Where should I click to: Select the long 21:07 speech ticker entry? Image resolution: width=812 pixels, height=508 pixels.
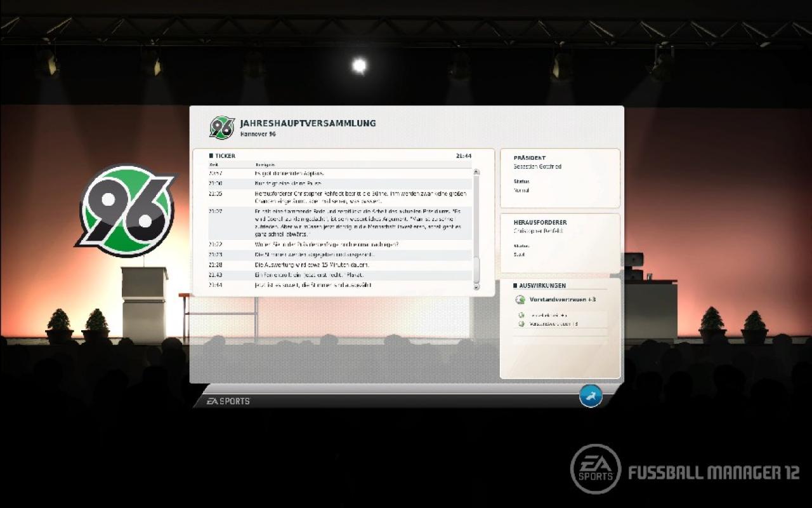coord(340,223)
